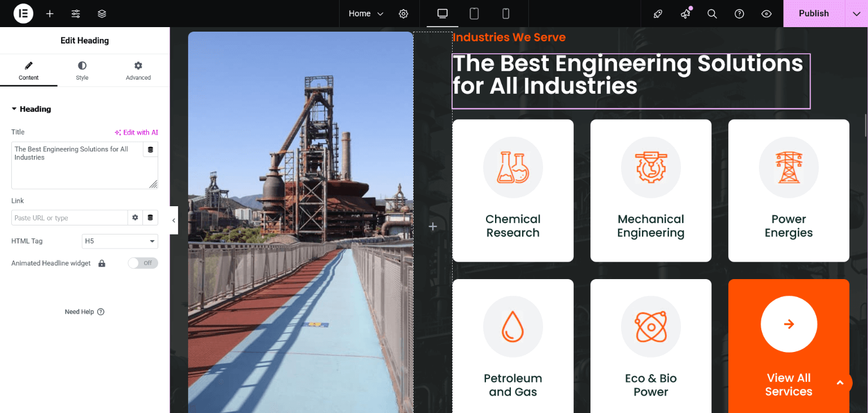Expand the Publish options arrow
Screen dimensions: 868x413
(857, 14)
